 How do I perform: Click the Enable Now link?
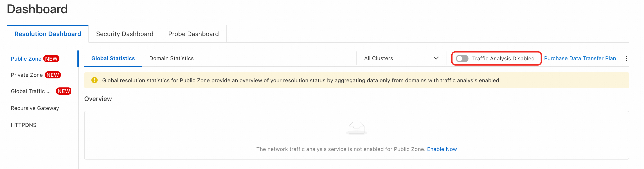(x=441, y=149)
